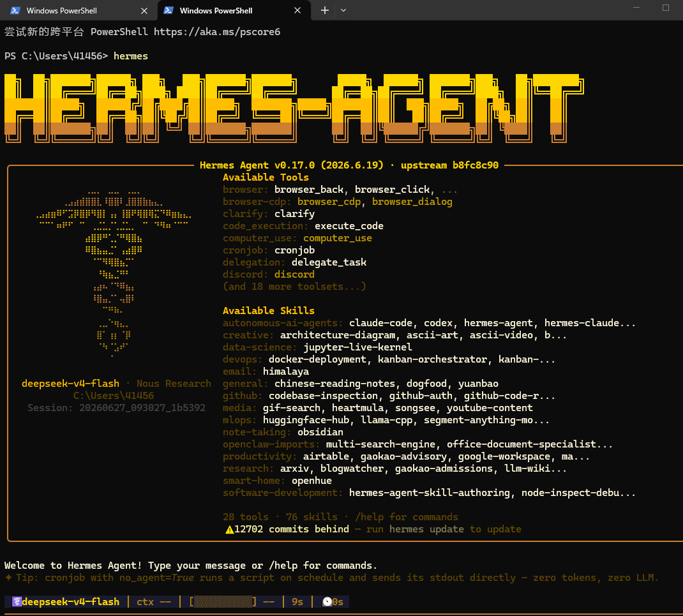683x616 pixels.
Task: Select the active Windows PowerShell tab
Action: click(x=234, y=10)
